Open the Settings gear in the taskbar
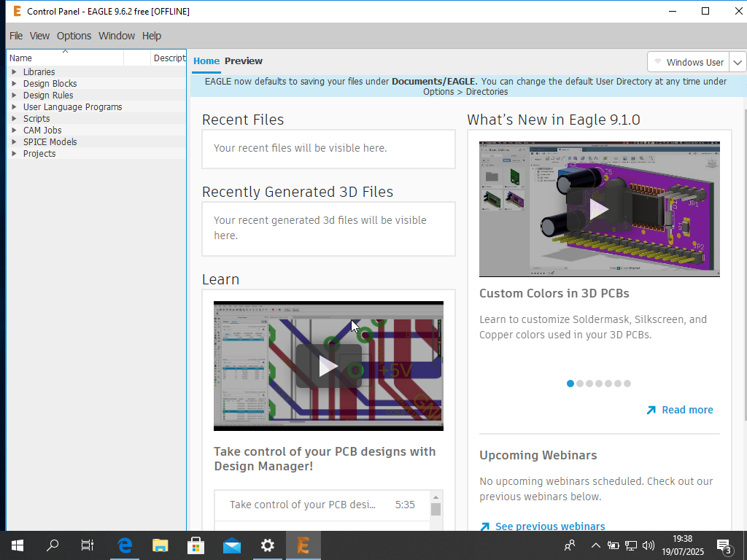 (267, 545)
